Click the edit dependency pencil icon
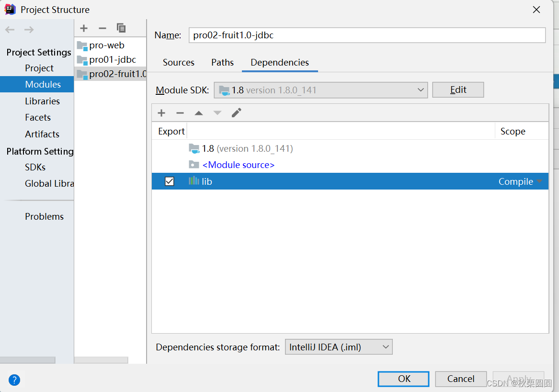 (x=236, y=112)
